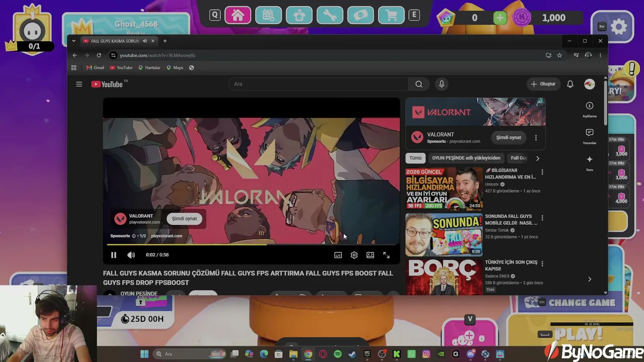
Task: Open the Soru ask panel
Action: [590, 163]
